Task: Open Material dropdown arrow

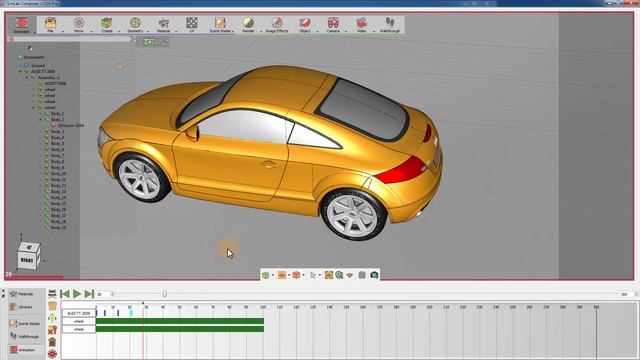Action: [176, 31]
